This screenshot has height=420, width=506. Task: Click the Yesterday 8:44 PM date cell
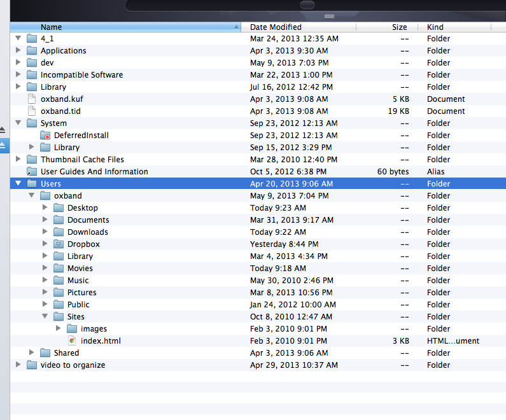point(284,244)
